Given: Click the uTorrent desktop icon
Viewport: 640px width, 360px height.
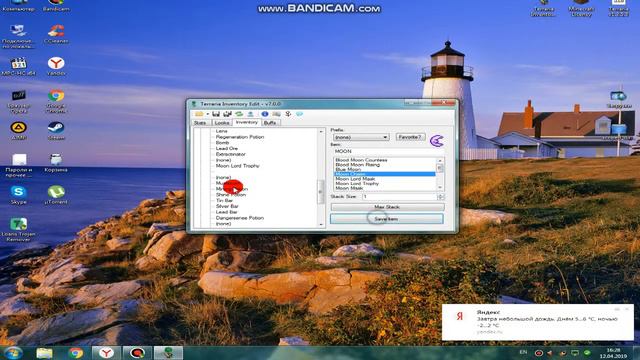Looking at the screenshot, I should coord(56,195).
